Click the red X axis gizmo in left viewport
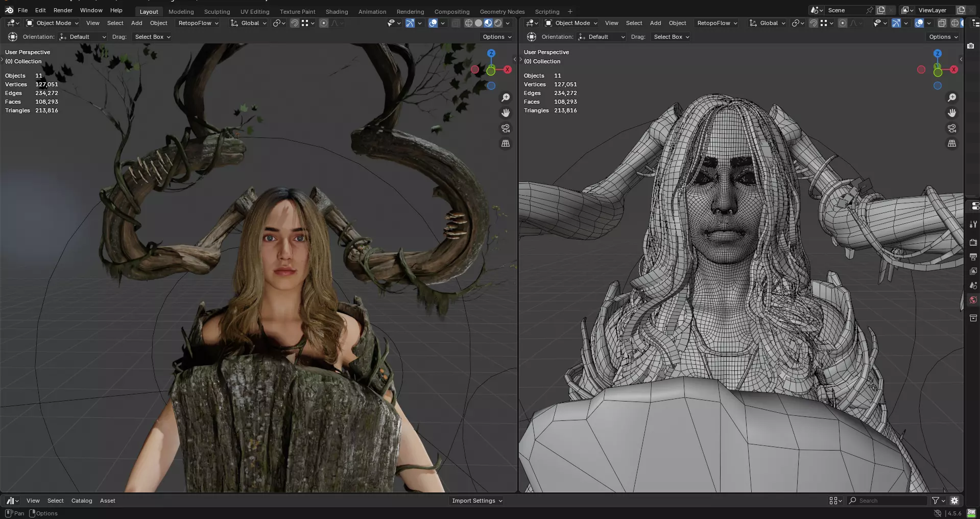The height and width of the screenshot is (519, 980). 508,69
